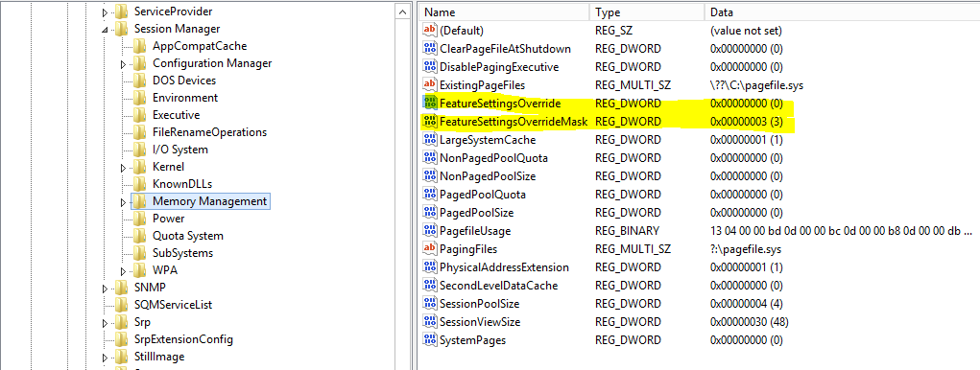Select the FeatureSettingsOverrideMask value name
The height and width of the screenshot is (370, 980).
(x=514, y=121)
